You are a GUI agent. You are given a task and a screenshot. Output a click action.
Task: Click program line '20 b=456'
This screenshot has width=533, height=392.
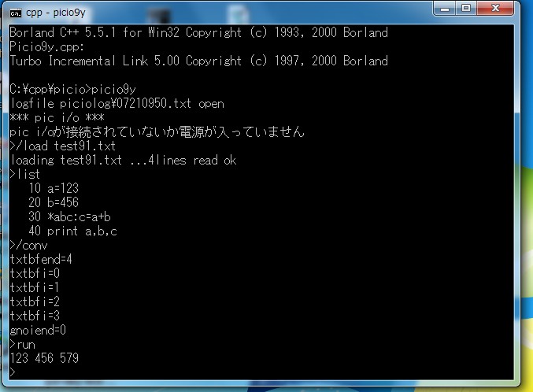[54, 202]
